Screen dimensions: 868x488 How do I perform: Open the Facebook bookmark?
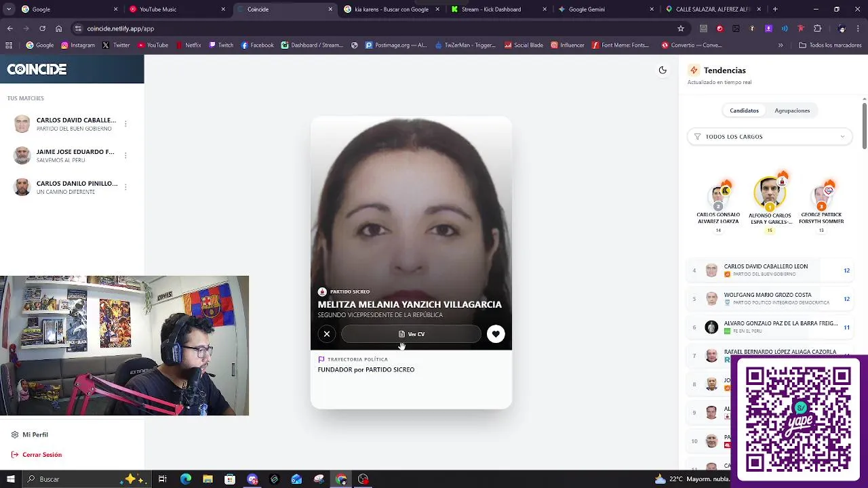(x=257, y=45)
